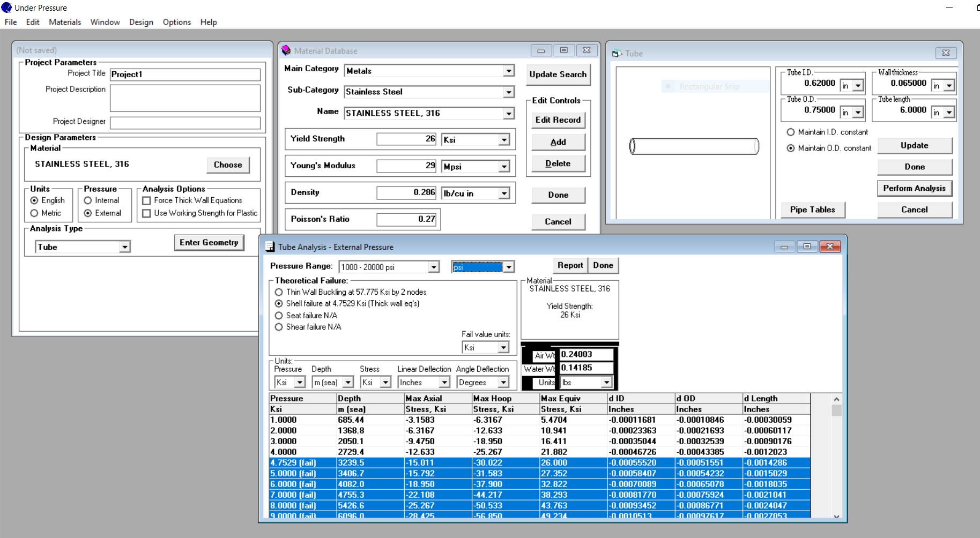Select Maintain I.D. constant option
This screenshot has width=980, height=538.
(x=790, y=132)
